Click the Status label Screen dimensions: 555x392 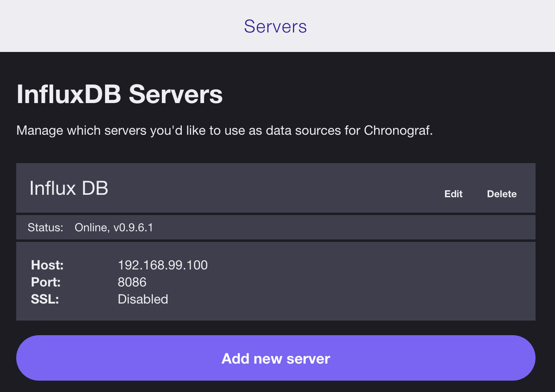[x=45, y=227]
